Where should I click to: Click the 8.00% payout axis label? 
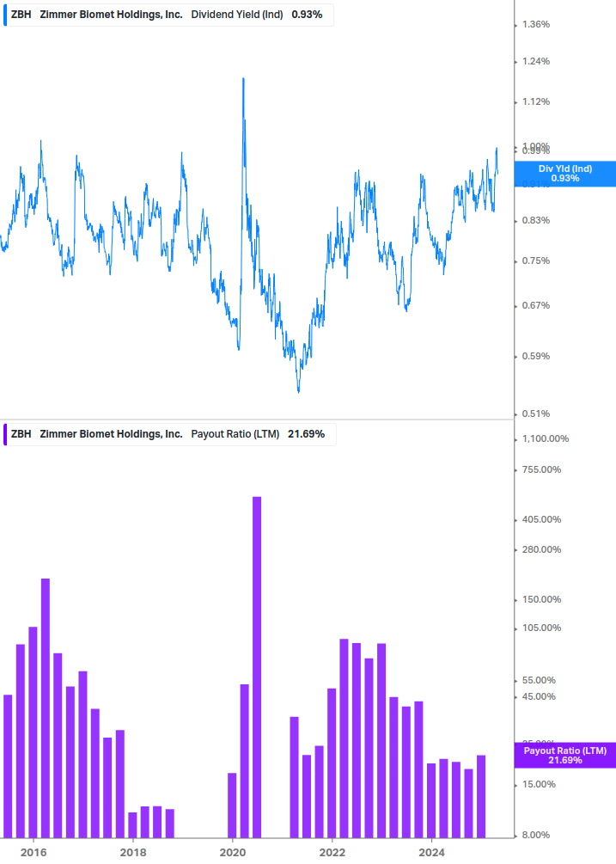[536, 835]
